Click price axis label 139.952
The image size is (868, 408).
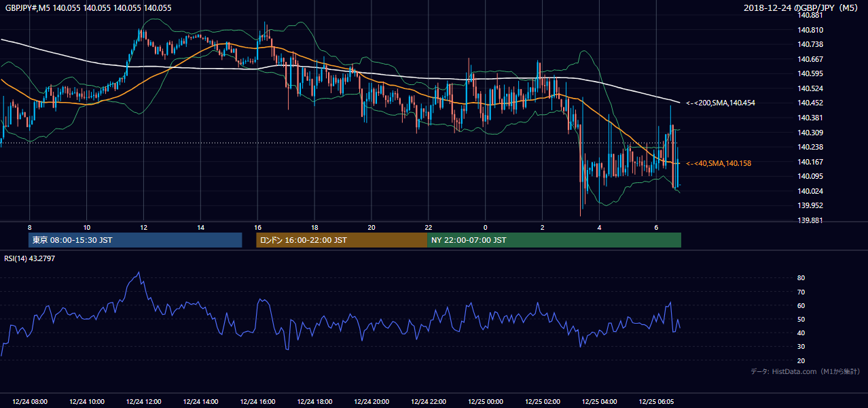(810, 205)
